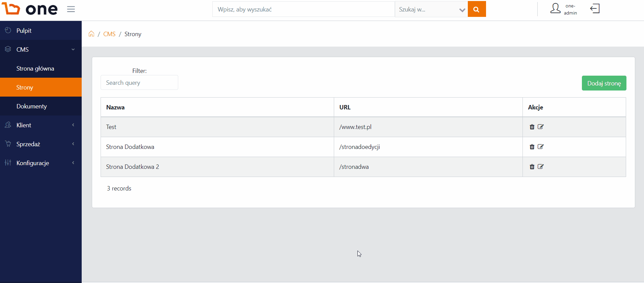Collapse the CMS sidebar section
The width and height of the screenshot is (644, 283).
[x=41, y=49]
